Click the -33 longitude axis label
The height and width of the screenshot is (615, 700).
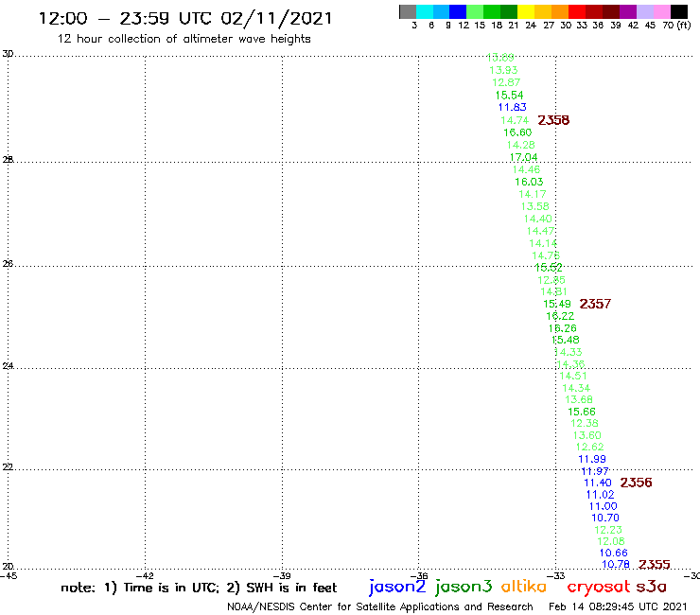pos(556,575)
